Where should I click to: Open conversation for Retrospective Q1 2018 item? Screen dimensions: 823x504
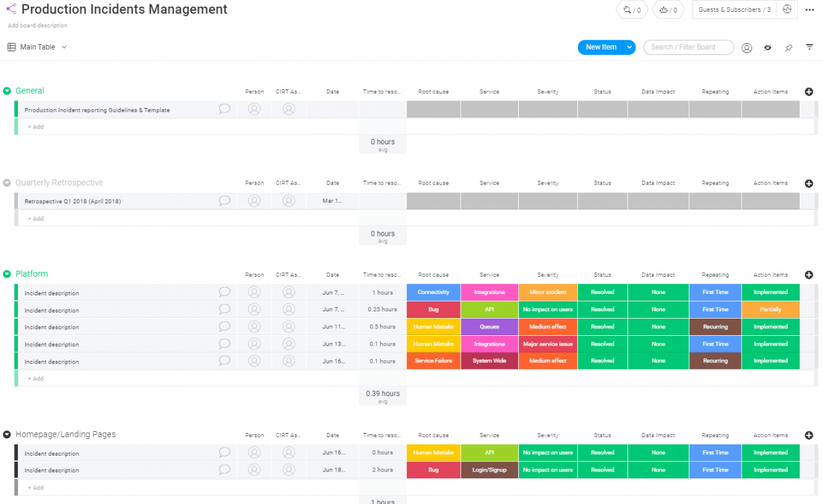point(225,200)
